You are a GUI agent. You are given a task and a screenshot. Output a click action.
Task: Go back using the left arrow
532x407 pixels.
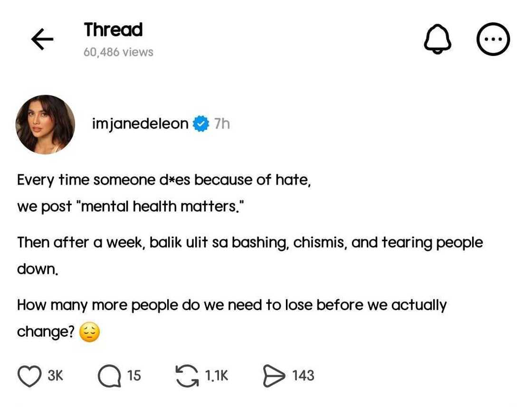tap(42, 39)
